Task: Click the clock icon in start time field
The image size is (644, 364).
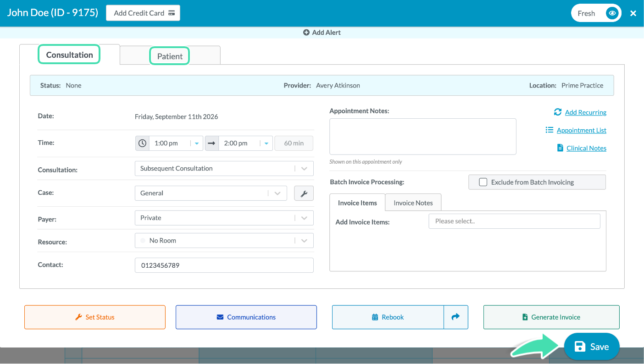Action: tap(143, 143)
